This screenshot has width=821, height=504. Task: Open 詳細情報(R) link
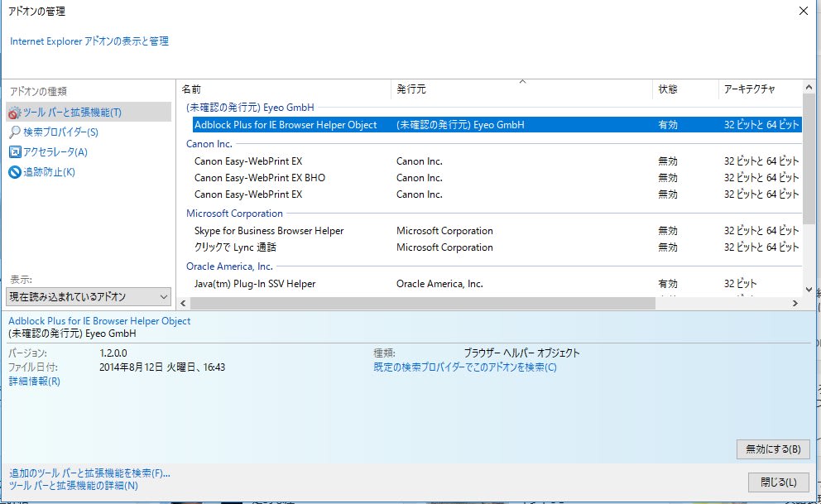click(x=35, y=382)
